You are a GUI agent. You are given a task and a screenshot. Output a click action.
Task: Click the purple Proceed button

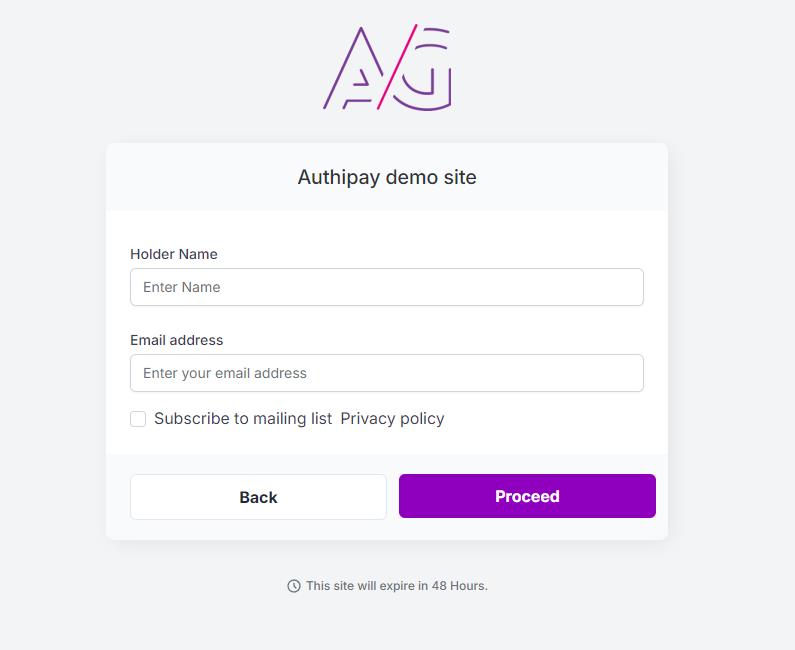tap(527, 496)
